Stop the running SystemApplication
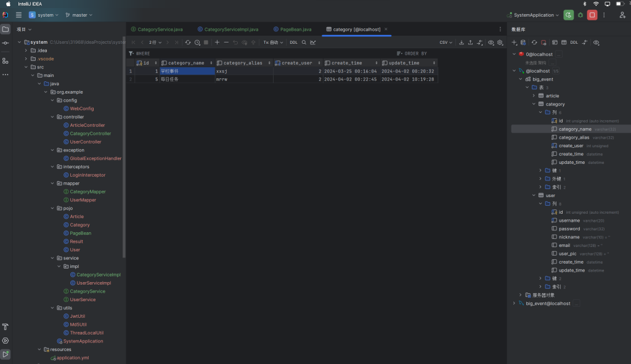Image resolution: width=631 pixels, height=364 pixels. click(592, 15)
